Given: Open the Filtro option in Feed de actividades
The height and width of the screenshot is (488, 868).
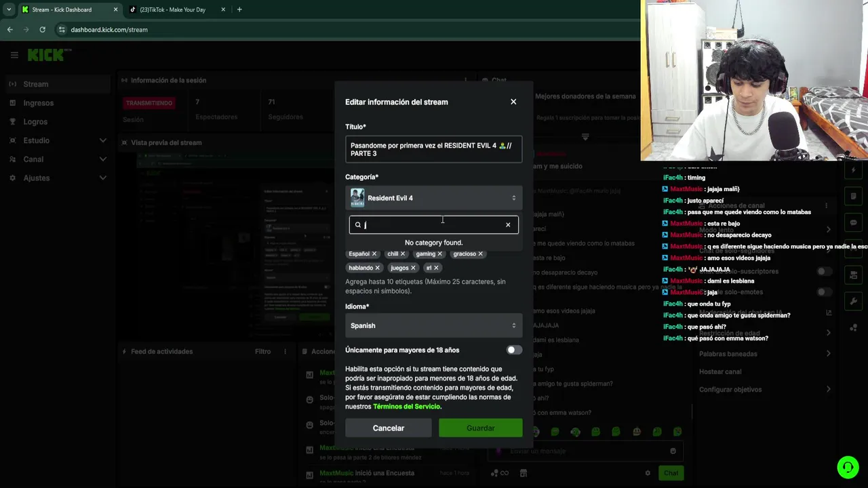Looking at the screenshot, I should coord(262,352).
